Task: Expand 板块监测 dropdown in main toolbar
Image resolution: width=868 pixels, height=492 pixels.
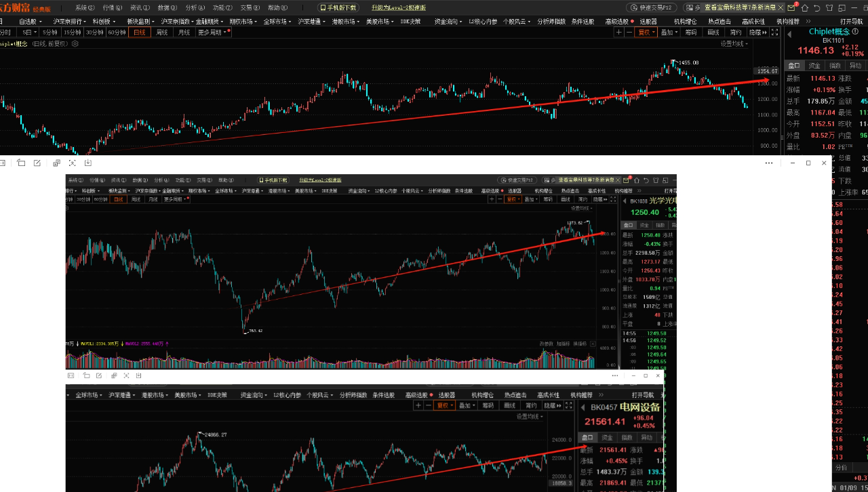Action: click(142, 21)
